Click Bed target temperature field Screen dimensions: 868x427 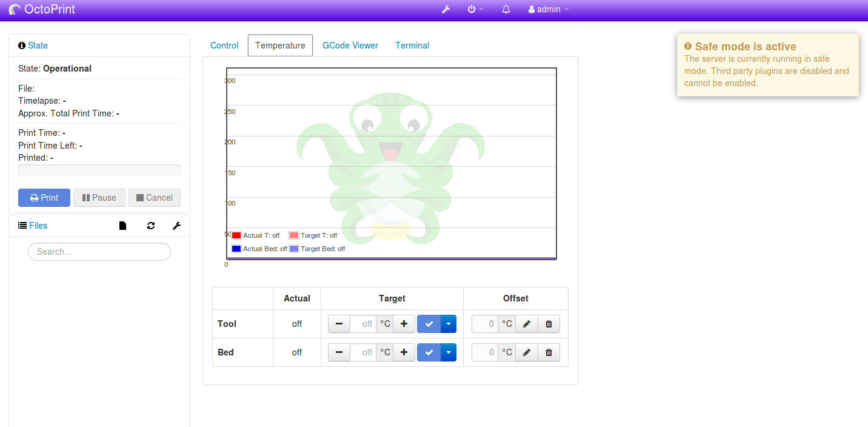(363, 352)
